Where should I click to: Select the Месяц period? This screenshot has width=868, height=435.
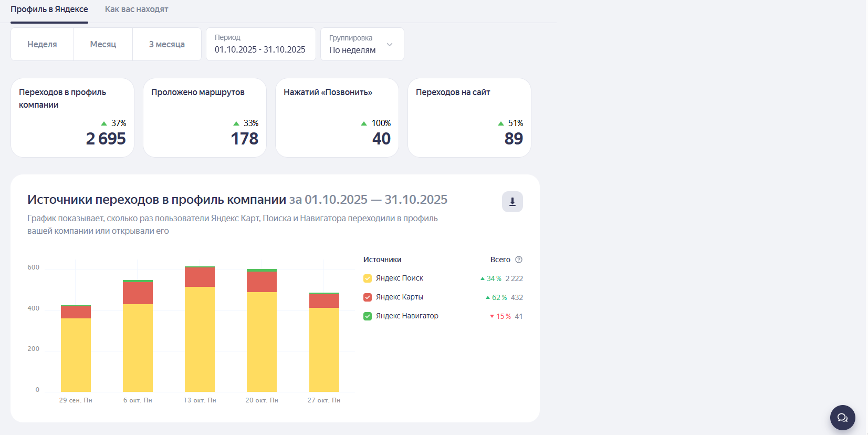pyautogui.click(x=103, y=44)
